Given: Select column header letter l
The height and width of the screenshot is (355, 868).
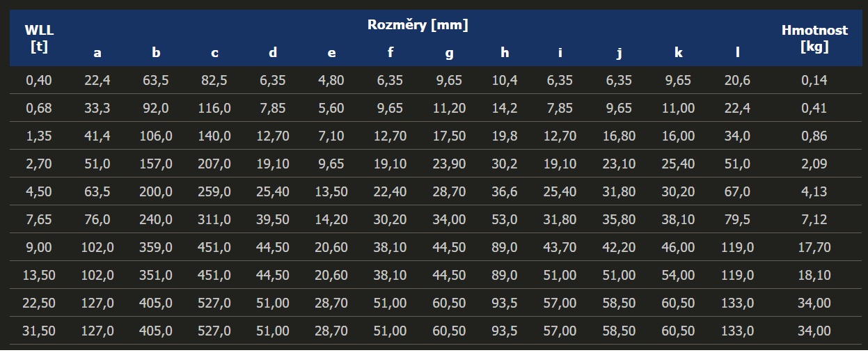Looking at the screenshot, I should [x=737, y=52].
